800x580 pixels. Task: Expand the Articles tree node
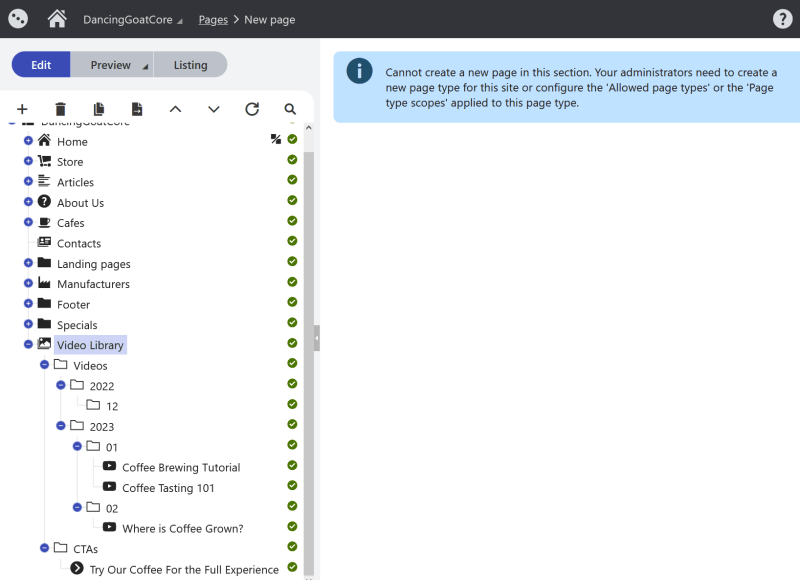pyautogui.click(x=28, y=181)
